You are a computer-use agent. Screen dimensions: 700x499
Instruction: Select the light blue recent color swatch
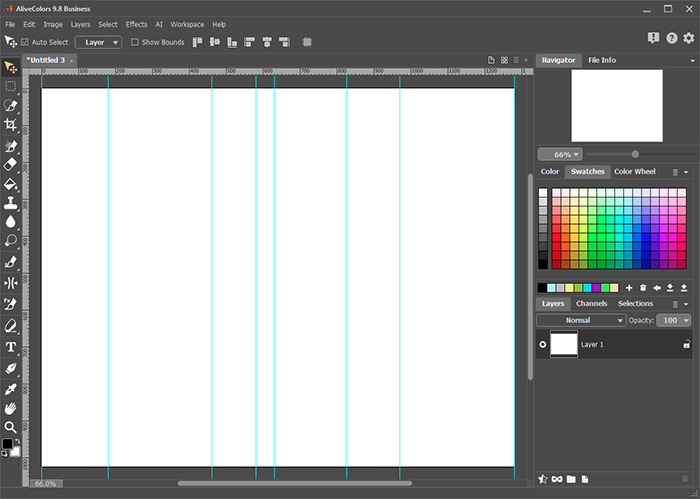pyautogui.click(x=551, y=288)
